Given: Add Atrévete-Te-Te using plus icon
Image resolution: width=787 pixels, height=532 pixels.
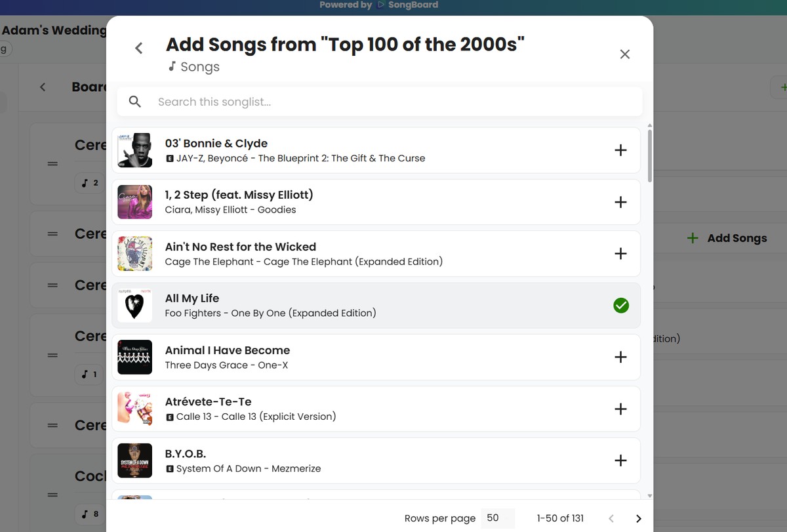Looking at the screenshot, I should [620, 409].
